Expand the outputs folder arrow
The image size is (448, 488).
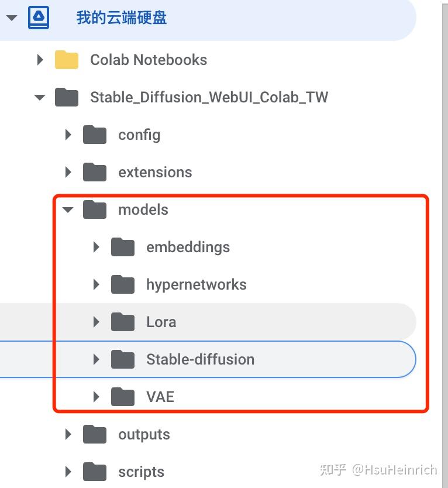[68, 434]
